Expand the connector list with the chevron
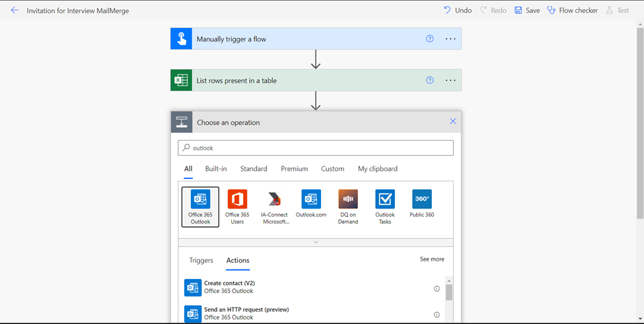Image resolution: width=644 pixels, height=324 pixels. [x=316, y=242]
